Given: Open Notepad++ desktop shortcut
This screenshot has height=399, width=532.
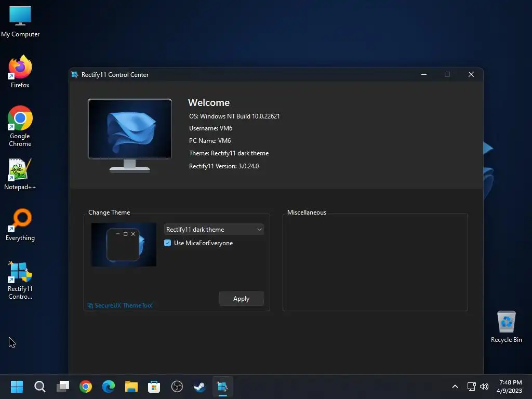Looking at the screenshot, I should pyautogui.click(x=20, y=174).
